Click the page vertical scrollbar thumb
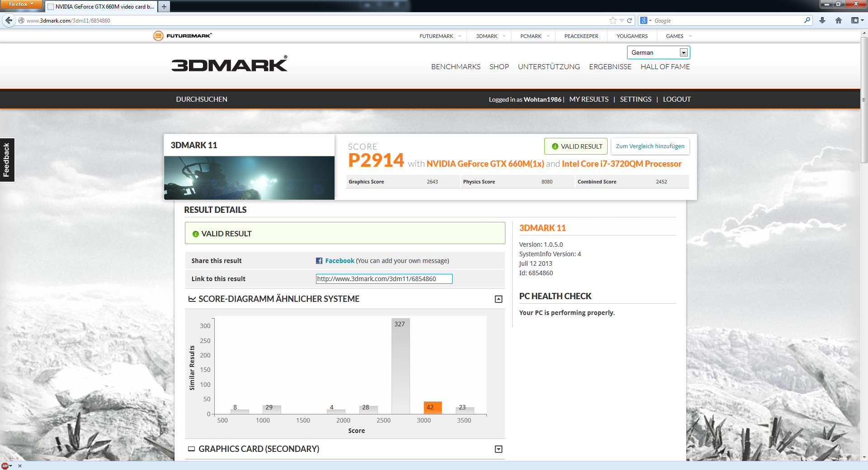This screenshot has height=470, width=868. pos(864,100)
